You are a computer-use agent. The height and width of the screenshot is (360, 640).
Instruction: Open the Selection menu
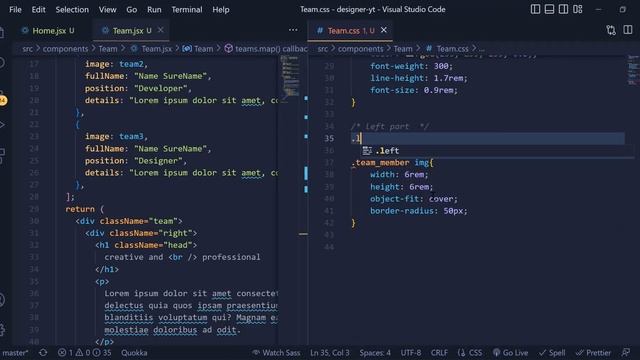click(x=72, y=9)
